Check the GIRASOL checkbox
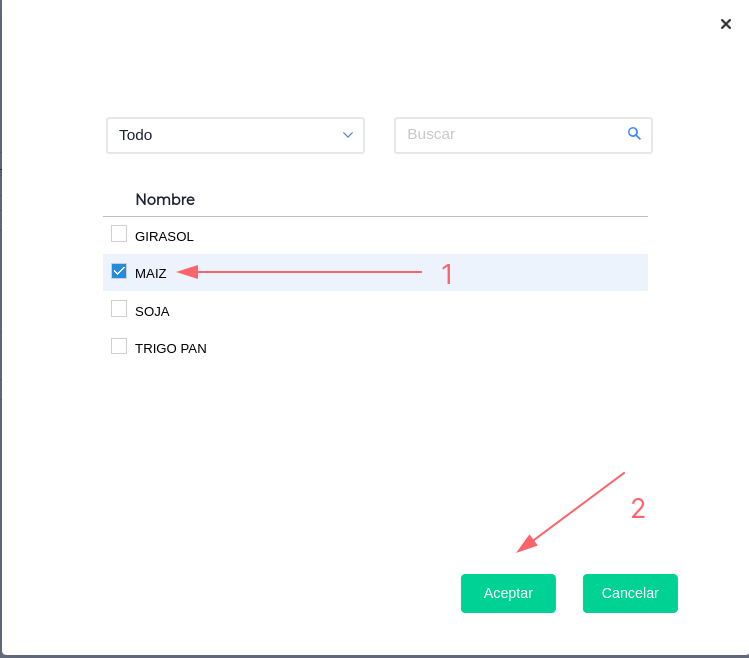The height and width of the screenshot is (658, 749). tap(119, 234)
